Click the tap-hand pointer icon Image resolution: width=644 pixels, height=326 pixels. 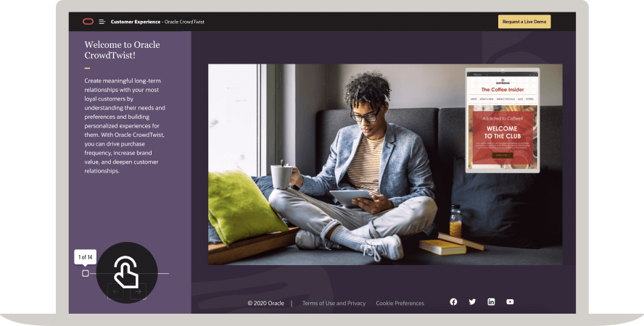[126, 272]
